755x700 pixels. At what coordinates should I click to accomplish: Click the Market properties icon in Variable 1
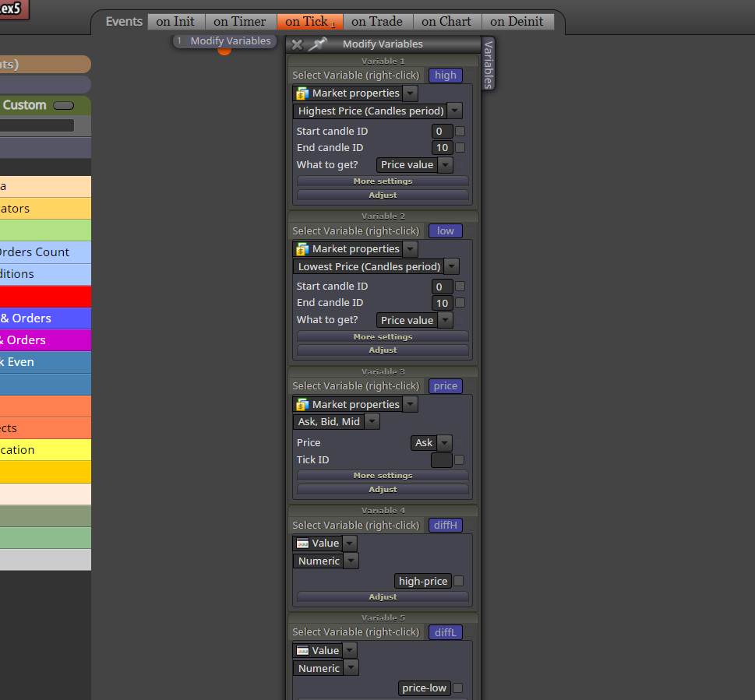[302, 93]
